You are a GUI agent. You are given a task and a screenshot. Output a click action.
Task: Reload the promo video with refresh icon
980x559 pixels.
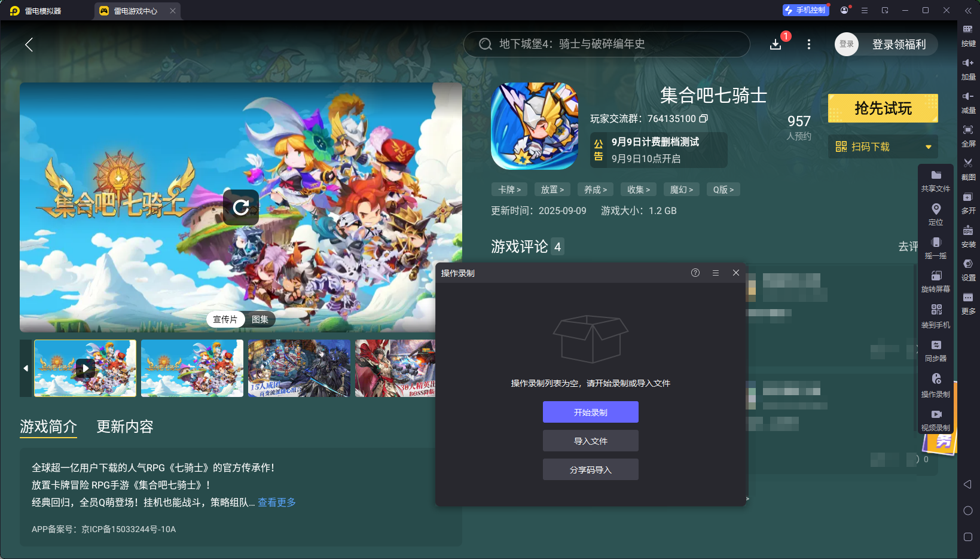[241, 207]
